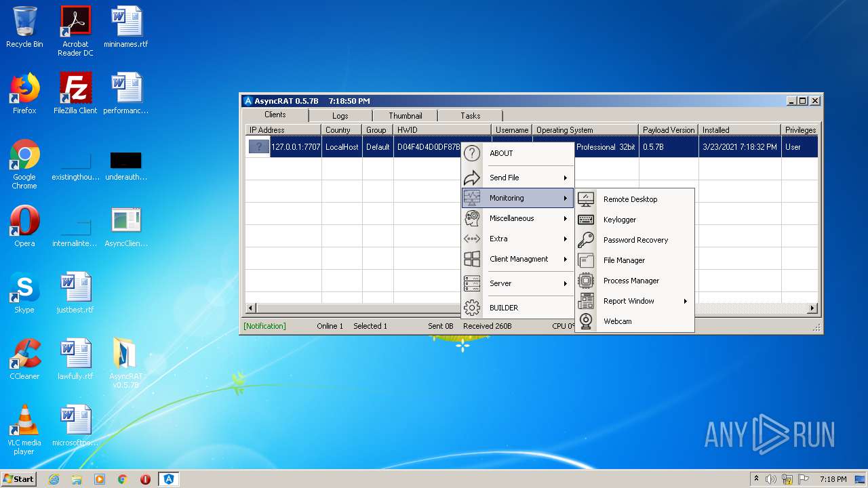Screen dimensions: 868x488
Task: Click the Send File arrow icon
Action: [471, 178]
